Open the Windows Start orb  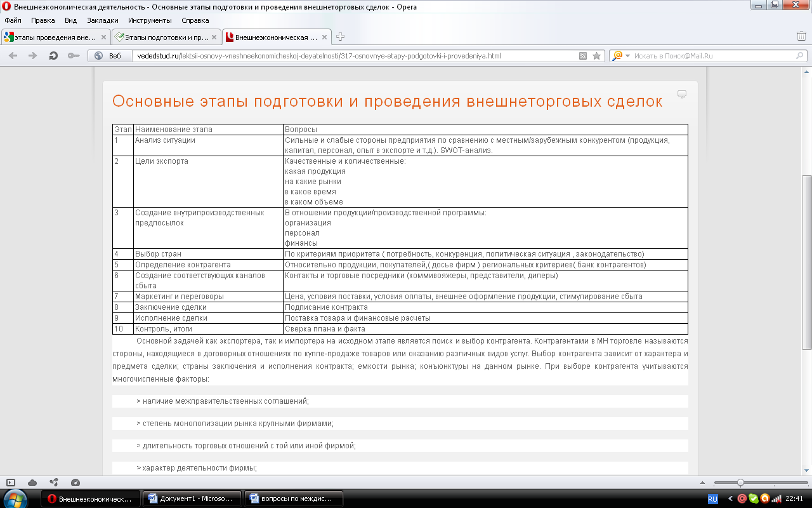pos(15,498)
